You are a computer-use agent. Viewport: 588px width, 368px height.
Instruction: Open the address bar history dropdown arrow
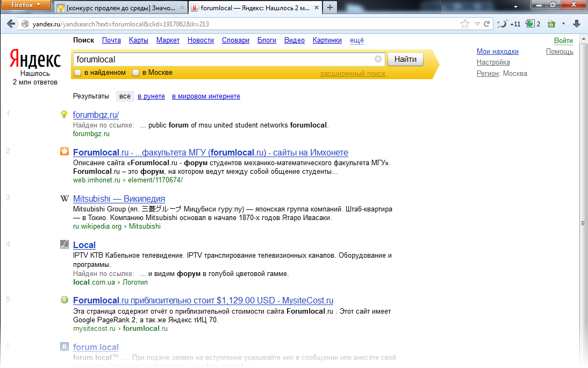[x=477, y=24]
